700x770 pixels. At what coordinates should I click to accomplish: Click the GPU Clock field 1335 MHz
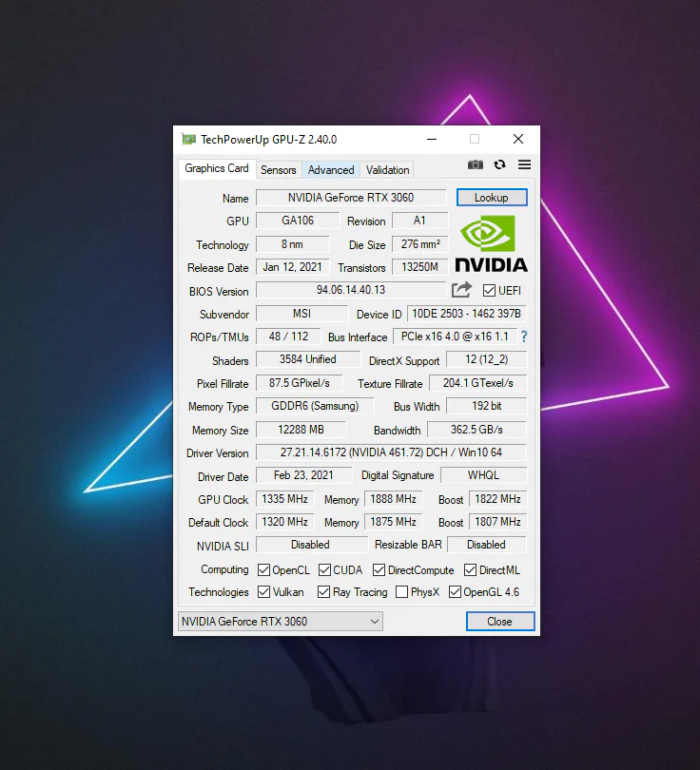(284, 499)
